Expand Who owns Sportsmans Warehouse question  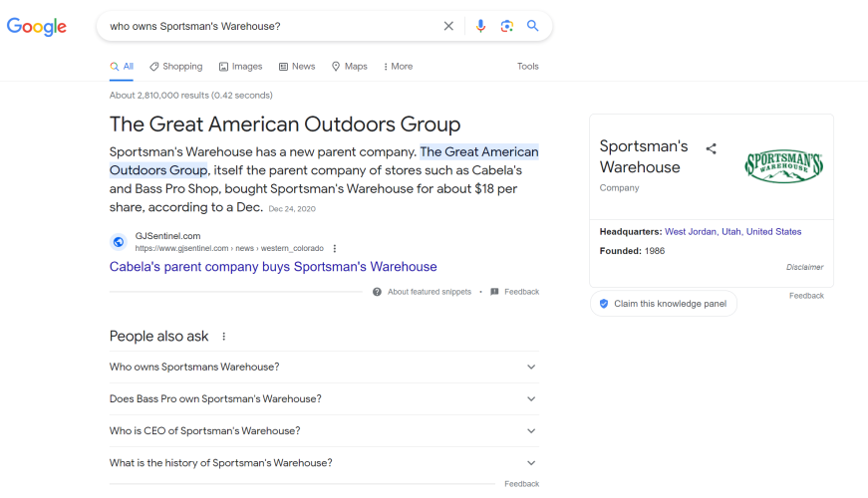click(x=324, y=367)
